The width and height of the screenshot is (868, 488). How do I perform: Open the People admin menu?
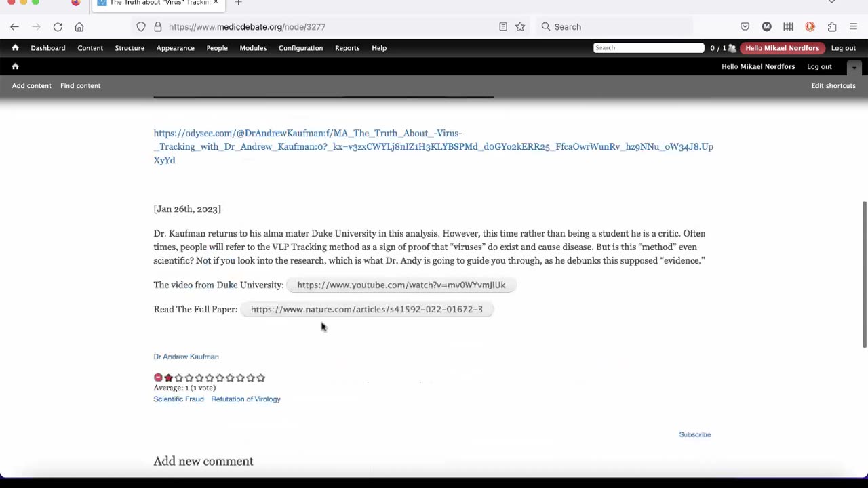point(217,48)
